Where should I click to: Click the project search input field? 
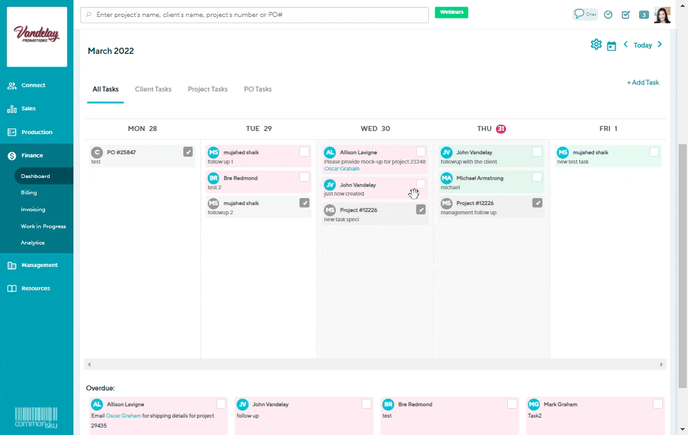[254, 16]
